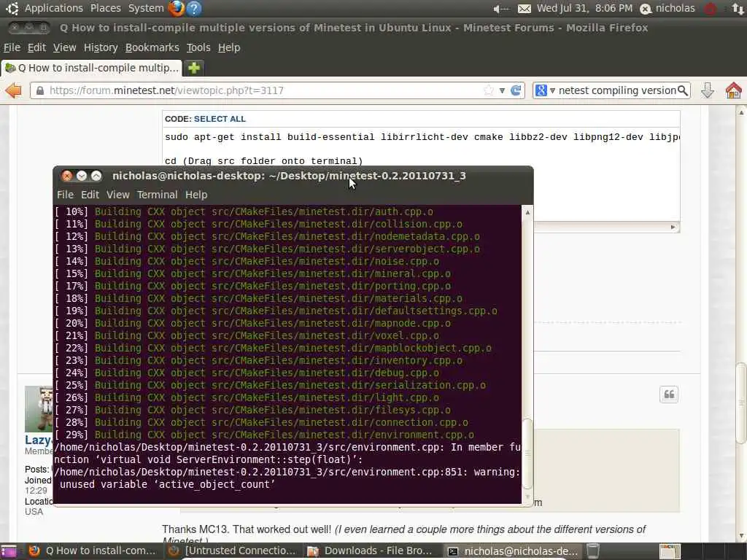Open the terminal window's View menu
Image resolution: width=747 pixels, height=560 pixels.
(117, 194)
